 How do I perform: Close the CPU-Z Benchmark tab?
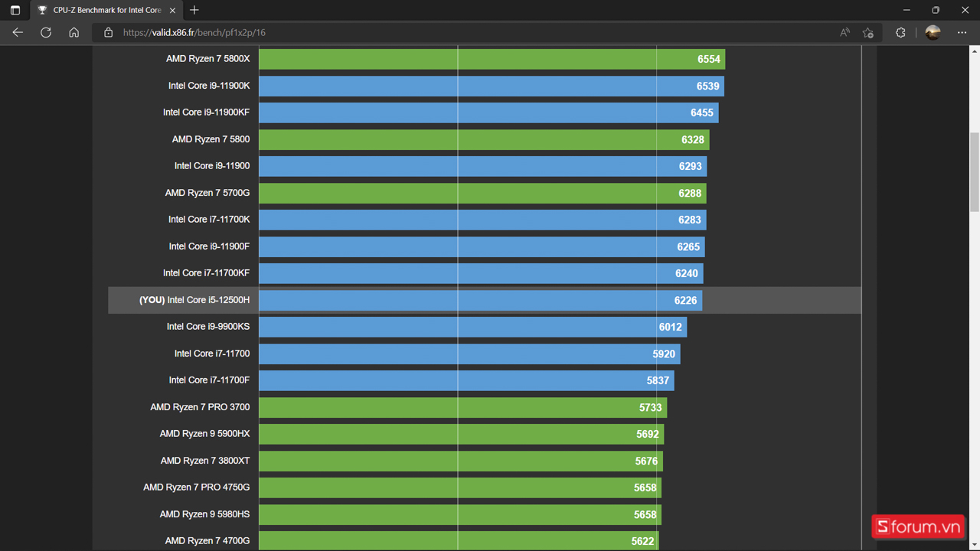click(x=172, y=10)
